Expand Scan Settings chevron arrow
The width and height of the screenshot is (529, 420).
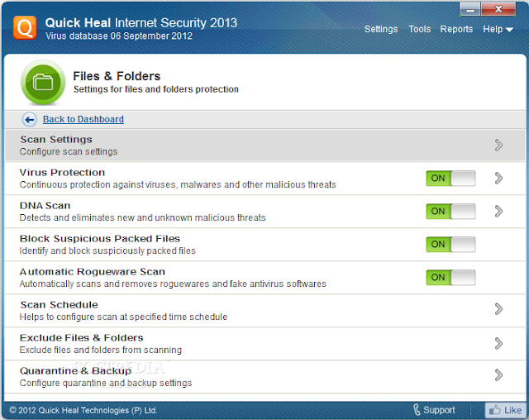498,145
